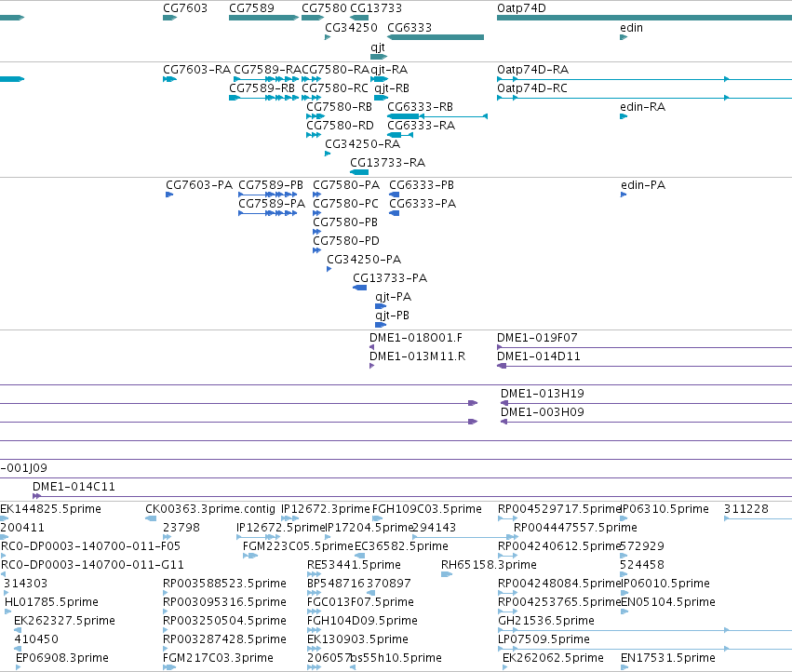Select the DME1-019F07 clone label
Screen dimensions: 792x672
[537, 339]
